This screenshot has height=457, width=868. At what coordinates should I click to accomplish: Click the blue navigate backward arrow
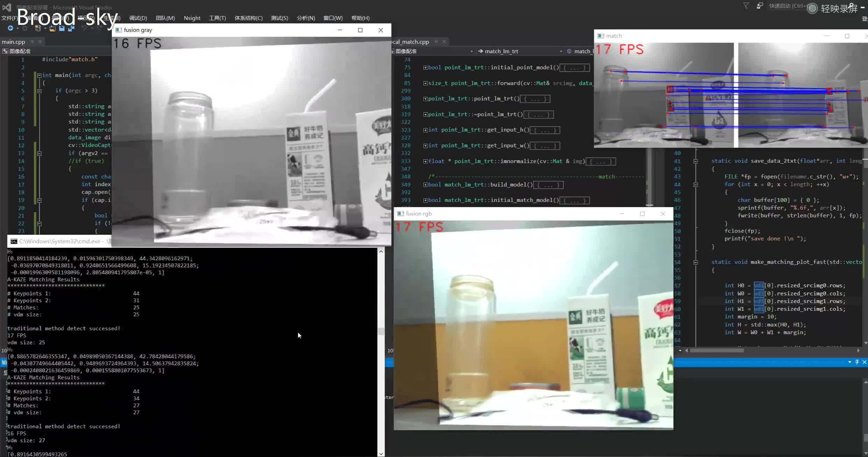coord(10,28)
